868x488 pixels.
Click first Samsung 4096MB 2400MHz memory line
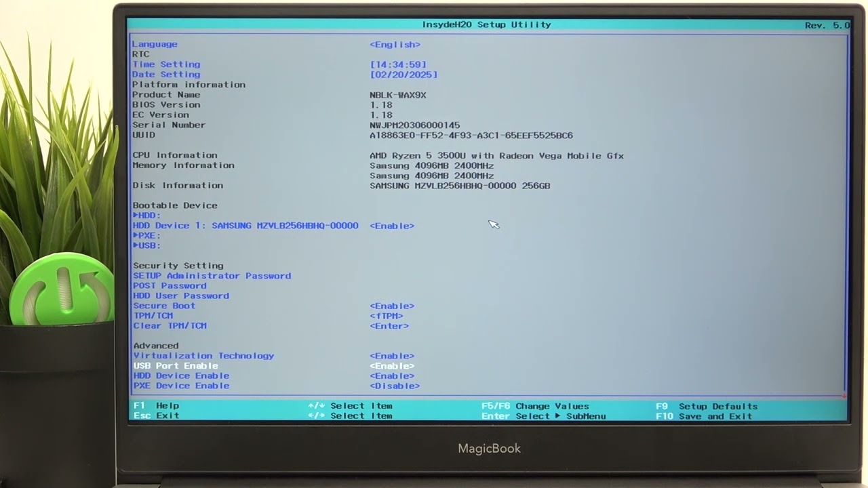point(432,165)
